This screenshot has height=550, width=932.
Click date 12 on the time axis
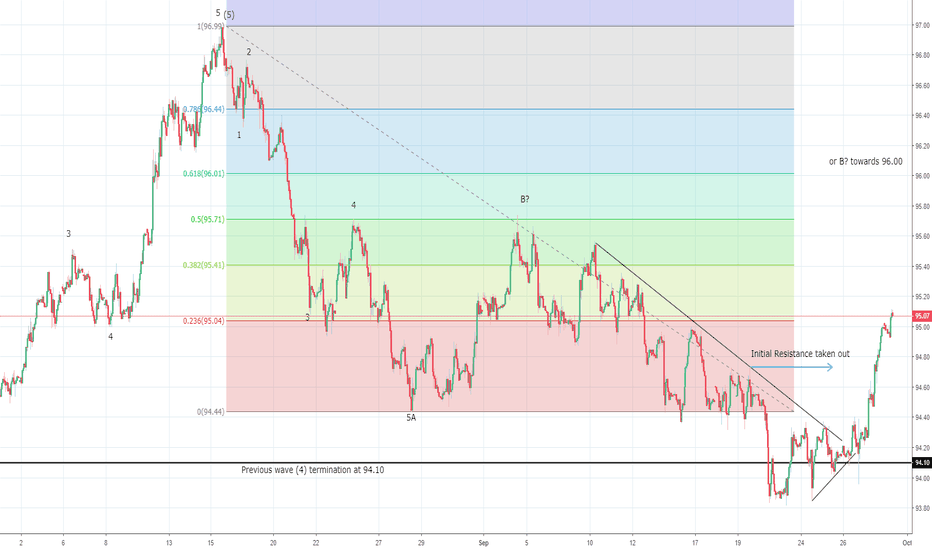coord(632,543)
